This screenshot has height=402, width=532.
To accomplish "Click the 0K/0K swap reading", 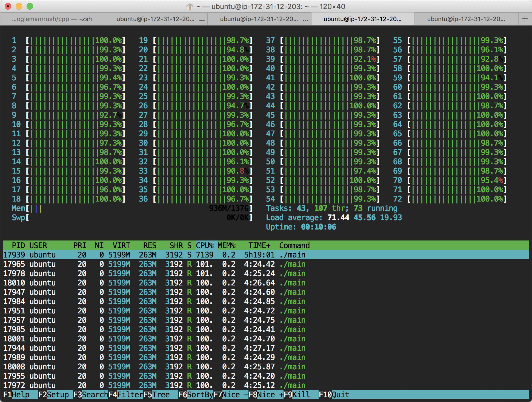I will click(238, 218).
